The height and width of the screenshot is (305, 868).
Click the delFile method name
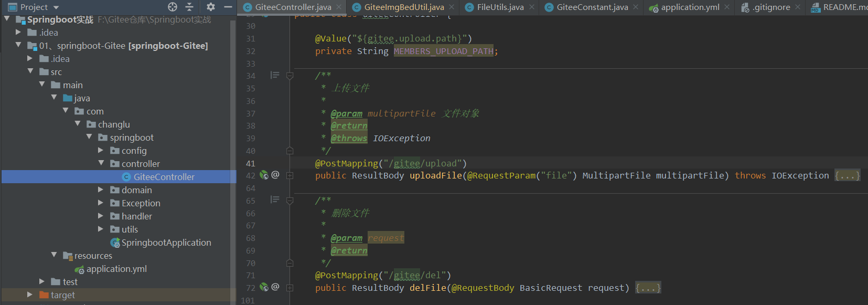428,288
